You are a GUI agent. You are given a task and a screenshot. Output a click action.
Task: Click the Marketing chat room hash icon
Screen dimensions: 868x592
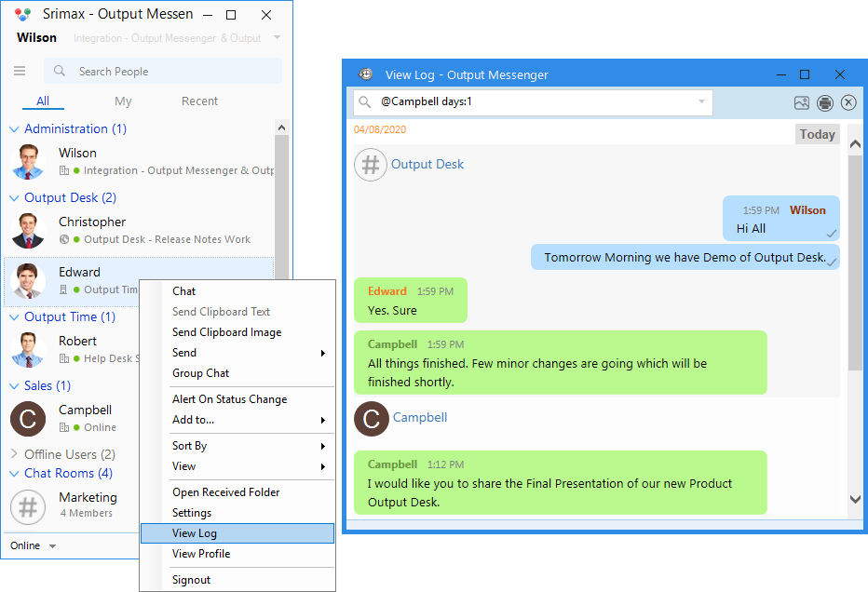click(x=28, y=506)
